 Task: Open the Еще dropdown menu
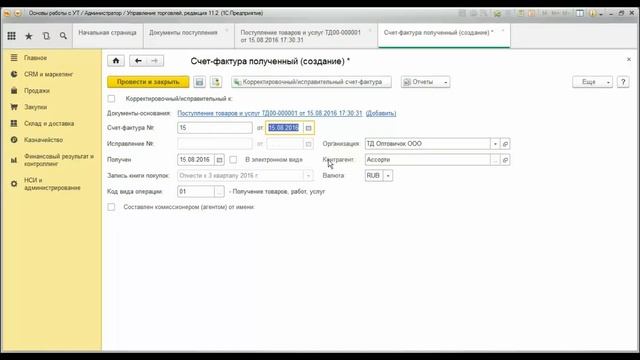click(x=592, y=82)
